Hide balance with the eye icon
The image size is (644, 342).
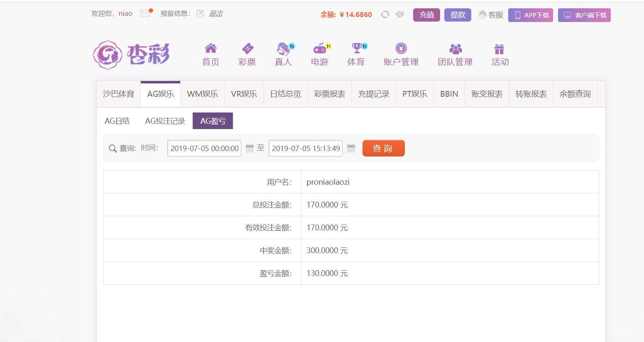pos(400,15)
